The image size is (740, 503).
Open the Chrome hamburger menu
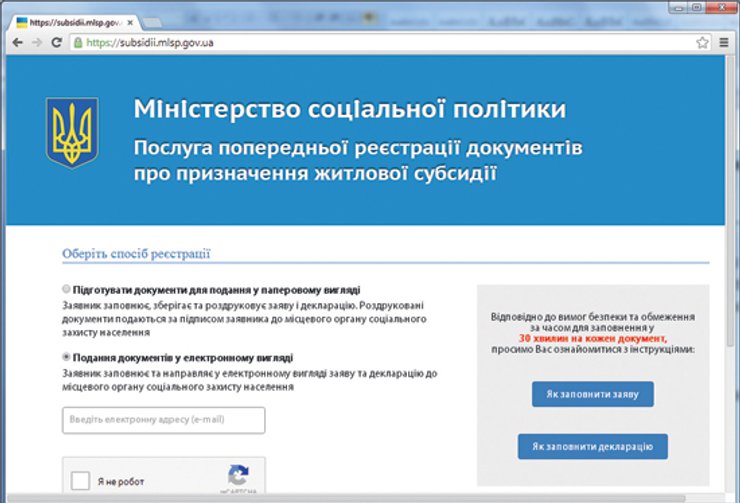723,42
